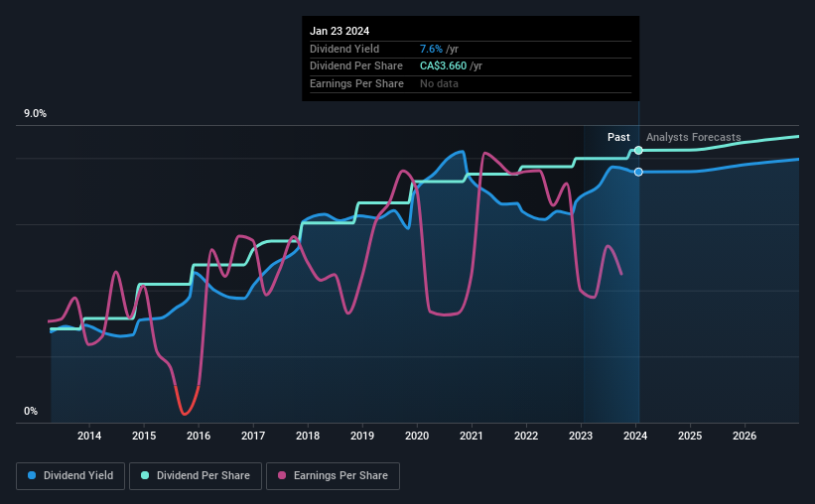Viewport: 815px width, 504px height.
Task: Click the CA$3.660 dividend per share value
Action: tap(444, 66)
